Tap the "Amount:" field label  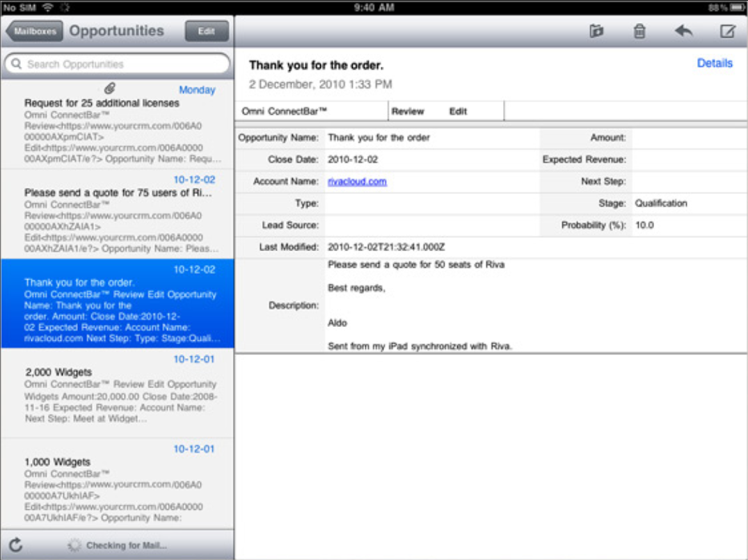607,137
